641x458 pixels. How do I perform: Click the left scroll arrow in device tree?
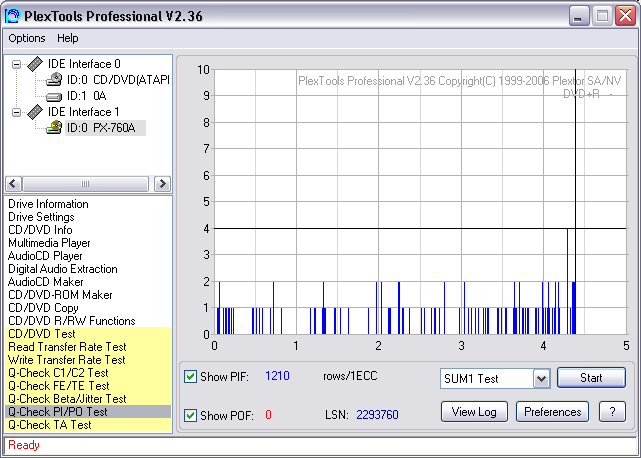pyautogui.click(x=13, y=184)
